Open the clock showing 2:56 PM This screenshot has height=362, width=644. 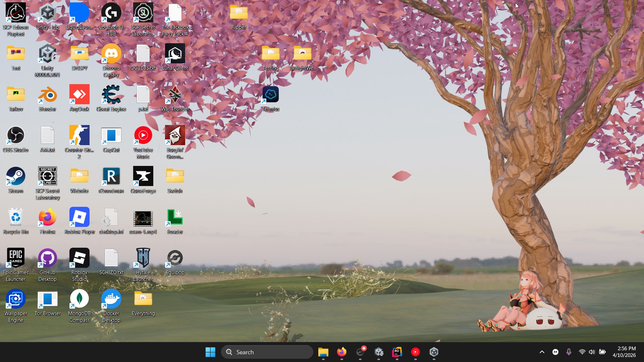point(624,352)
